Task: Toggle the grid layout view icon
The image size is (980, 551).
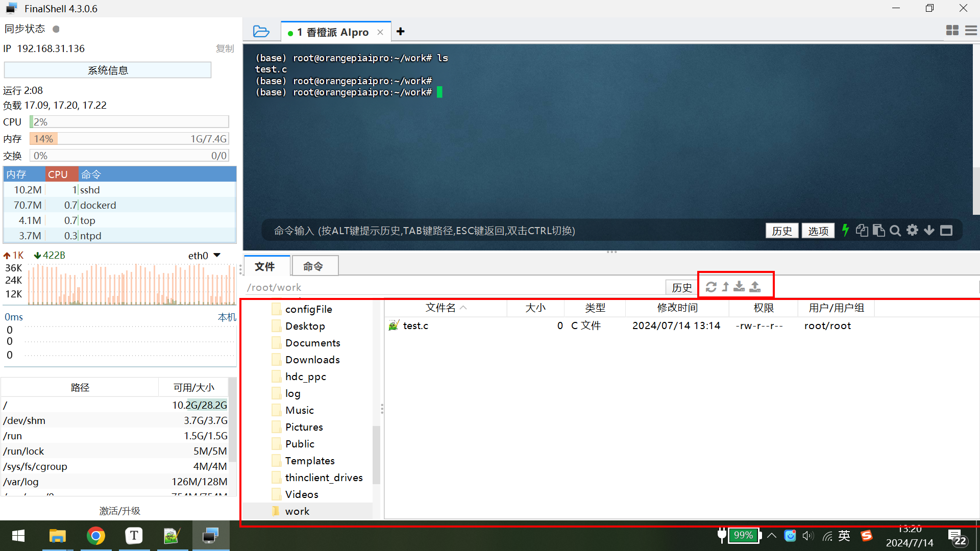Action: coord(952,31)
